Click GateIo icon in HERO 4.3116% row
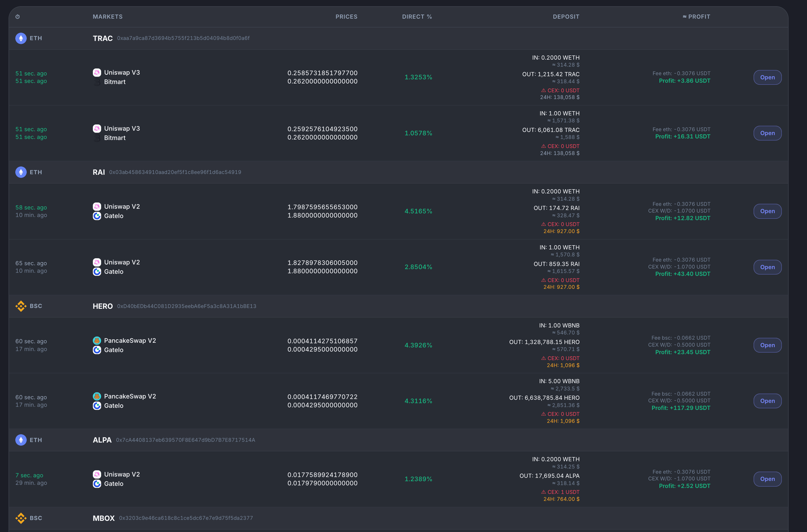807x532 pixels. point(97,406)
